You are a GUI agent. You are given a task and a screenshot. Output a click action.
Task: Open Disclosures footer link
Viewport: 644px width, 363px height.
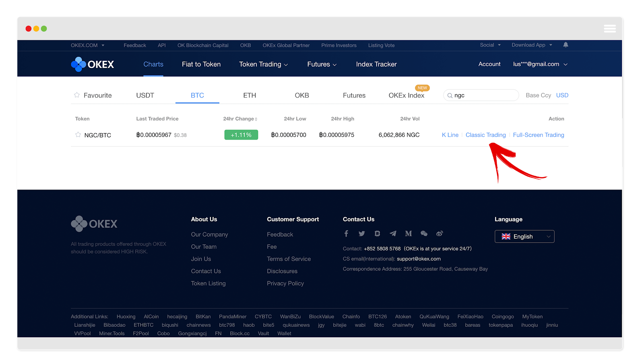pos(282,271)
